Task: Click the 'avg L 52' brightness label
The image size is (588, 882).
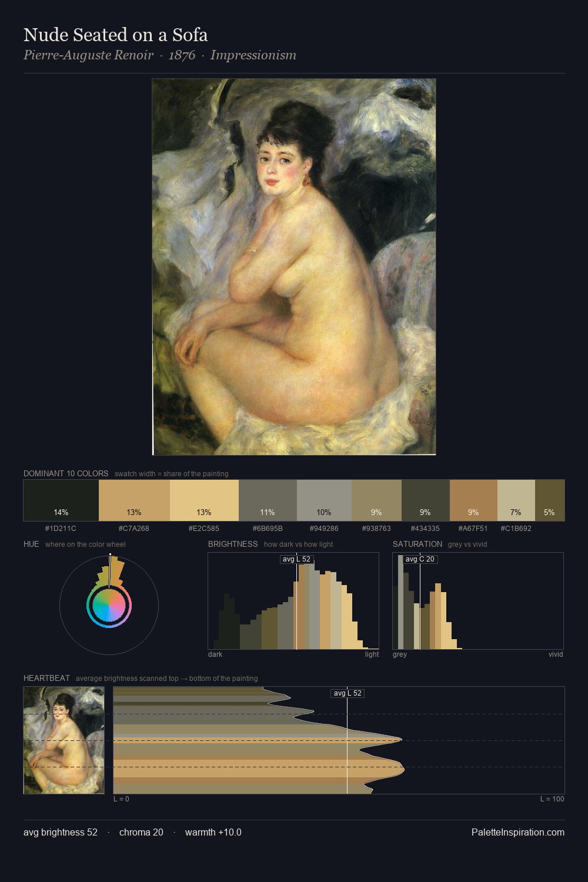Action: click(296, 559)
